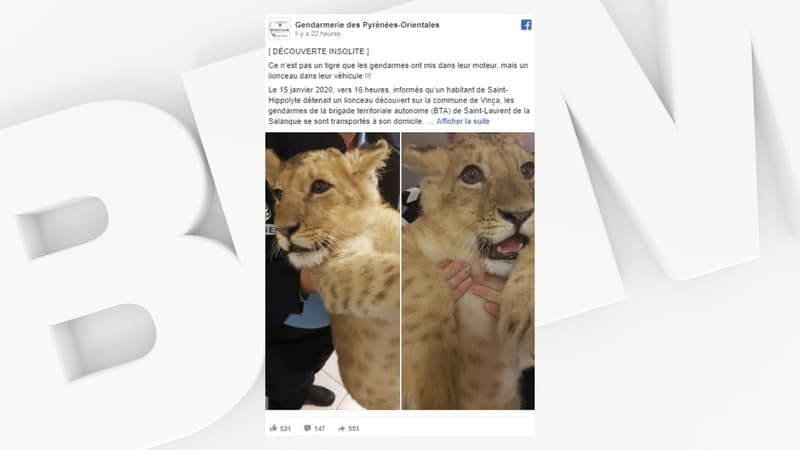Open Gendarmerie des Pyrénées-Orientales page name
The width and height of the screenshot is (800, 450).
tap(367, 24)
